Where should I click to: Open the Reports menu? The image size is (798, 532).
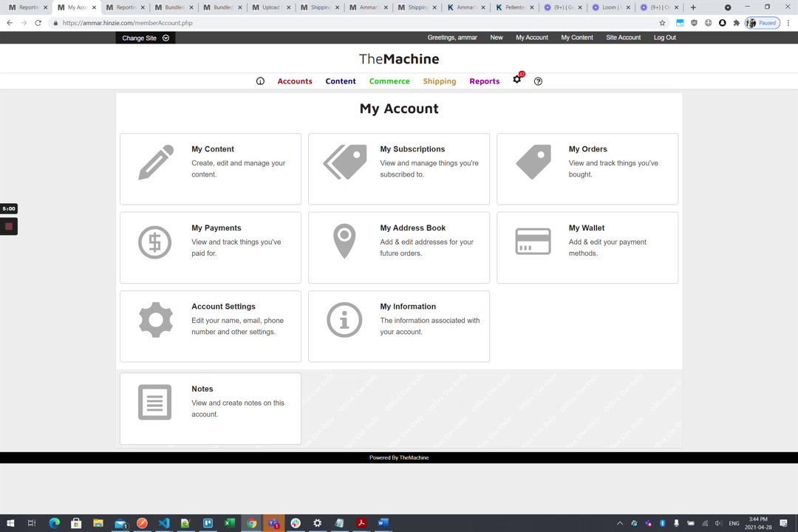click(x=484, y=81)
